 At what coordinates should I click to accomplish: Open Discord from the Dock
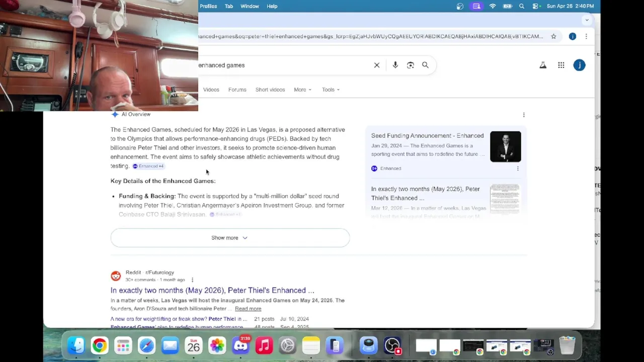[x=240, y=345]
